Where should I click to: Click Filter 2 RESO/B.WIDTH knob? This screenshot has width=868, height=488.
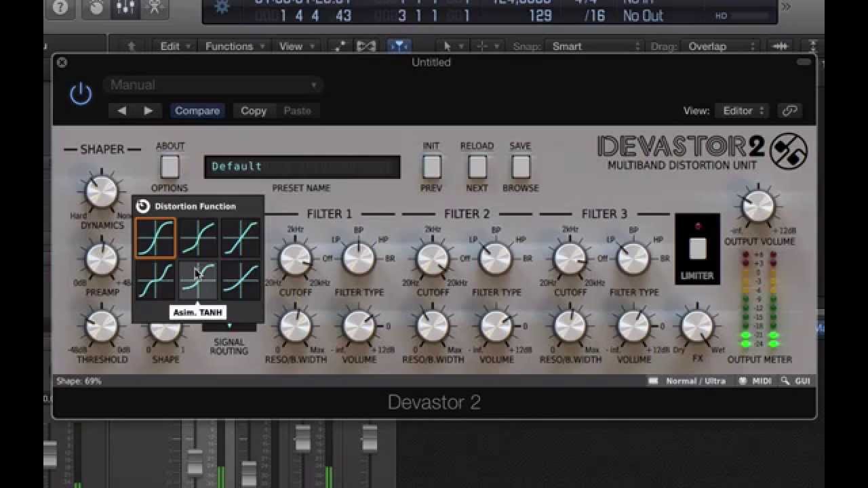point(433,327)
